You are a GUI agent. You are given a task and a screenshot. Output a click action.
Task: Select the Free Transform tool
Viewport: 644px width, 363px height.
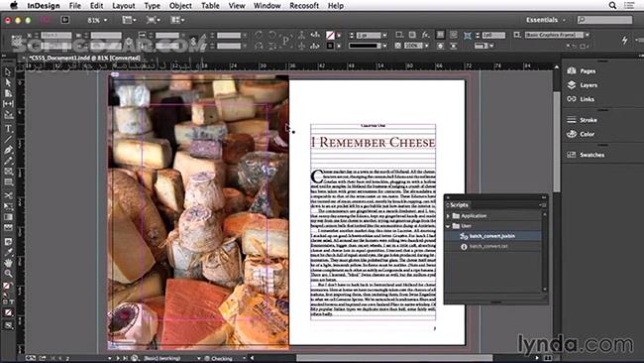click(x=8, y=206)
